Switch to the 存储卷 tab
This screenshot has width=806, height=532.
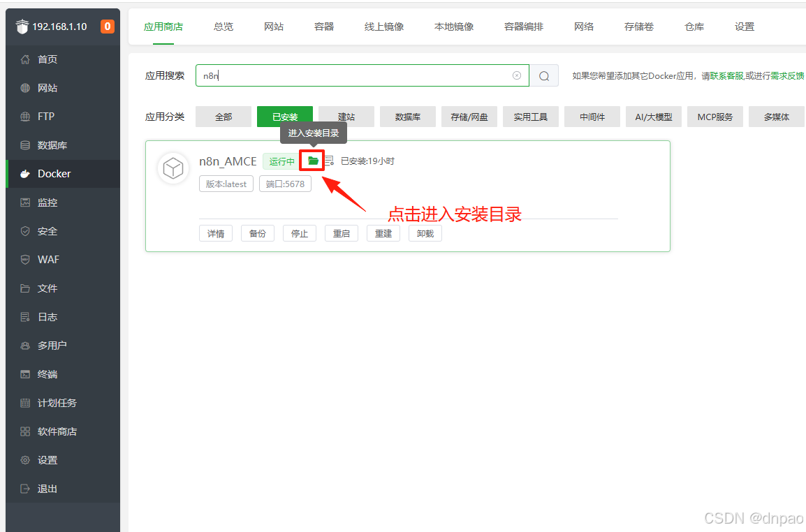(x=639, y=27)
